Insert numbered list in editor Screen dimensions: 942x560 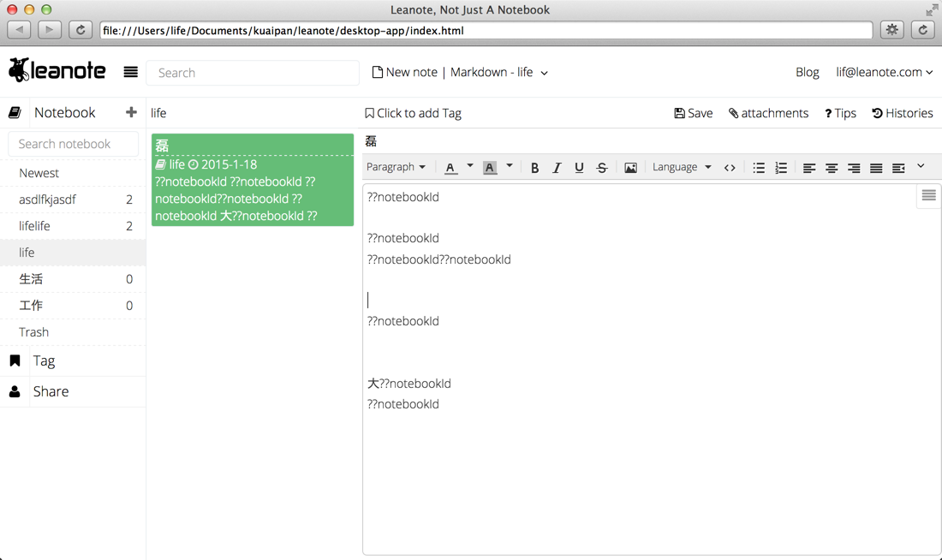tap(781, 168)
